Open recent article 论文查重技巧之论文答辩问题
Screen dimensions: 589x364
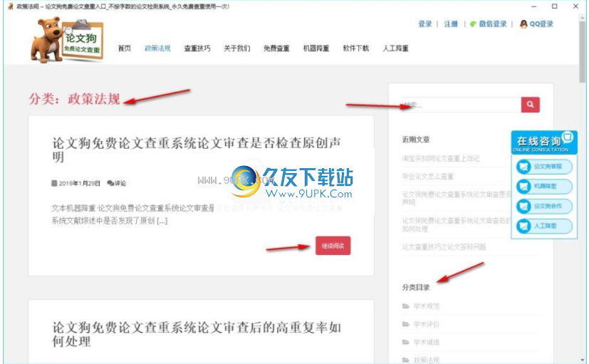[x=444, y=246]
